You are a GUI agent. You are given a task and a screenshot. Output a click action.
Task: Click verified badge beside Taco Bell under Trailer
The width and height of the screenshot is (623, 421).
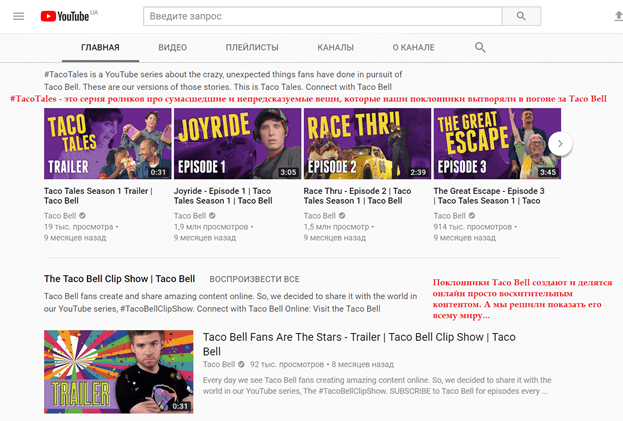[82, 216]
